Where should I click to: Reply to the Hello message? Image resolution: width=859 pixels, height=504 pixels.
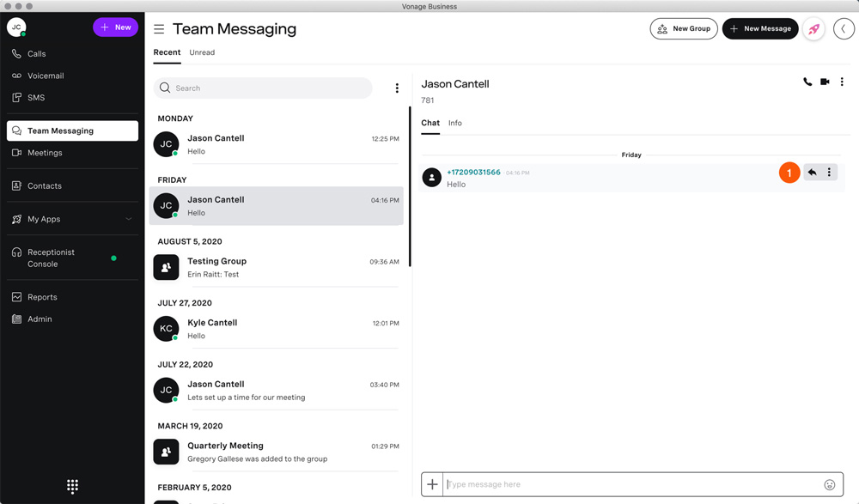click(812, 173)
